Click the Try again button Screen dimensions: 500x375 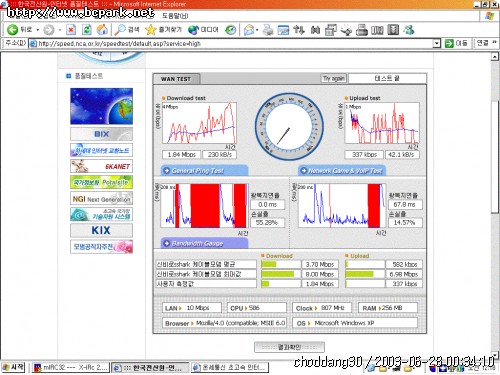coord(333,78)
